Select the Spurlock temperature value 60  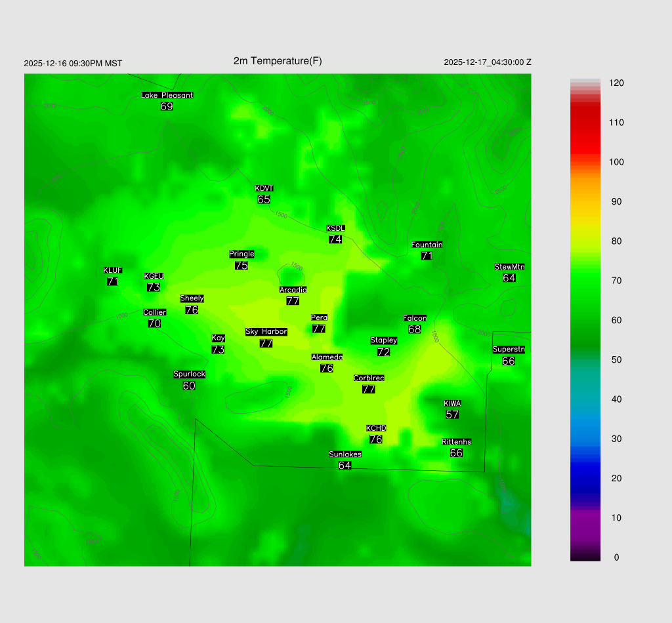pos(189,386)
